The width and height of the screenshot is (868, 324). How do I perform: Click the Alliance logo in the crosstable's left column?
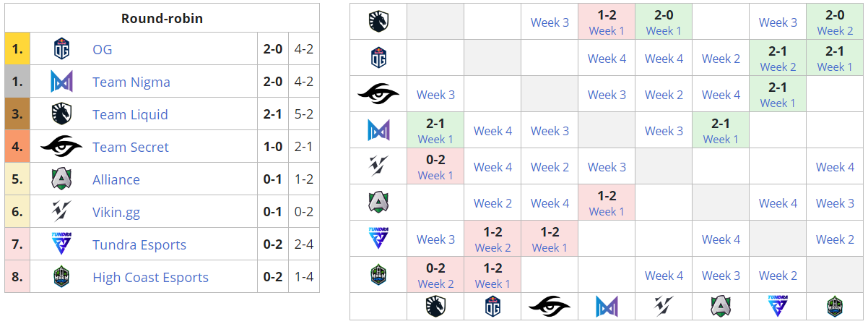378,202
